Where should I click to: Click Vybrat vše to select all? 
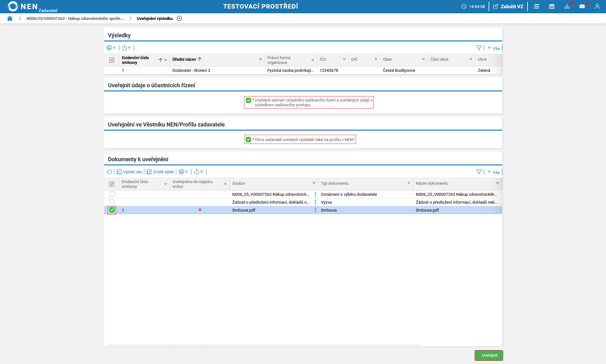[x=129, y=172]
